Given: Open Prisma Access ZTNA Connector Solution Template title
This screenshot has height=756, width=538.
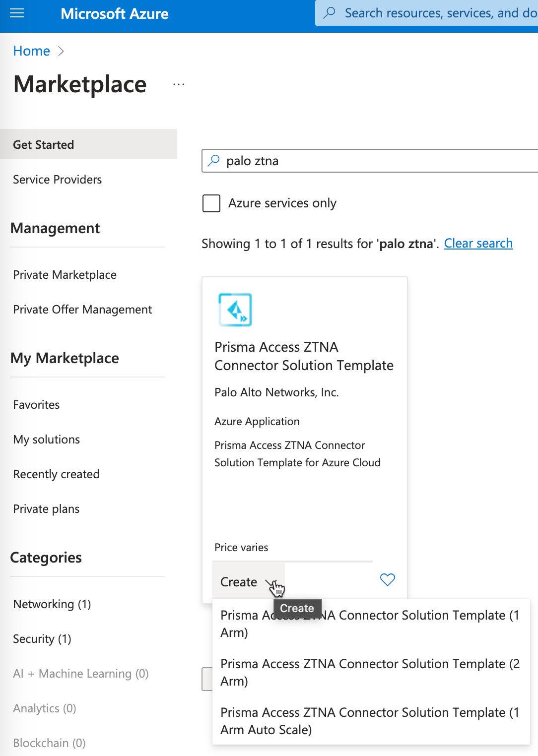Looking at the screenshot, I should pyautogui.click(x=304, y=356).
